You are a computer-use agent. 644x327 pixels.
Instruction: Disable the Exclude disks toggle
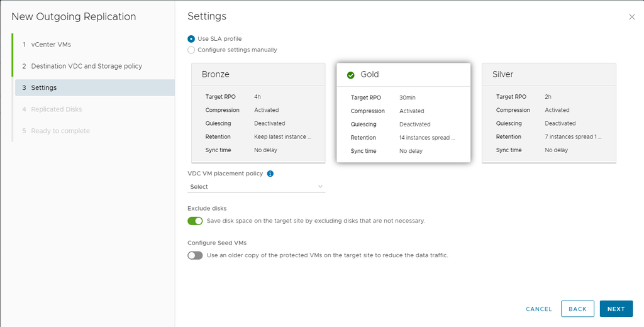click(x=195, y=221)
